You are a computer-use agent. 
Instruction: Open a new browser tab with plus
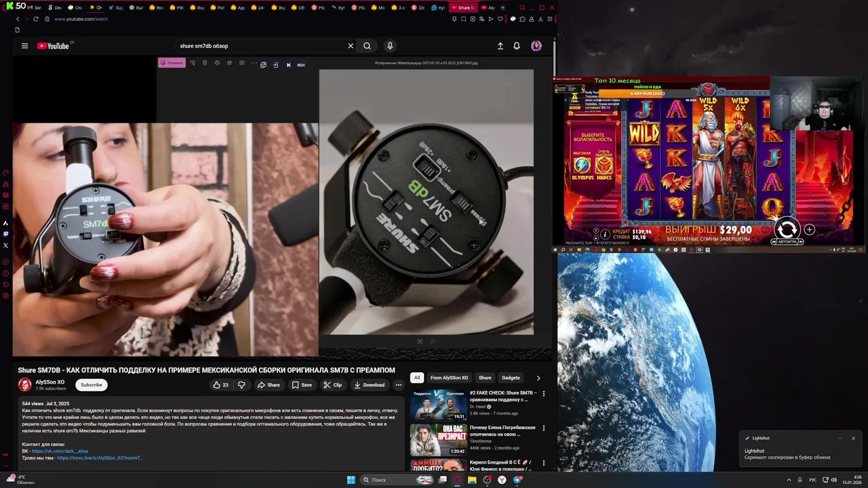[502, 7]
